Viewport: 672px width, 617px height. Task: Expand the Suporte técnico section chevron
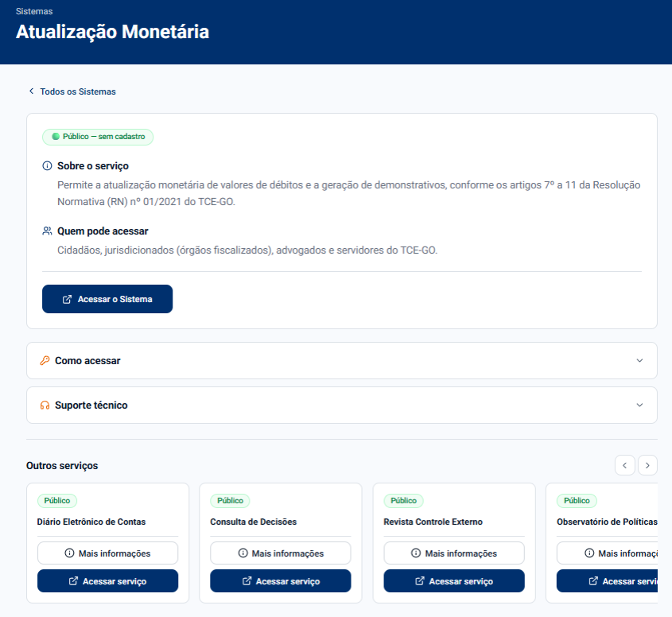[x=639, y=406]
